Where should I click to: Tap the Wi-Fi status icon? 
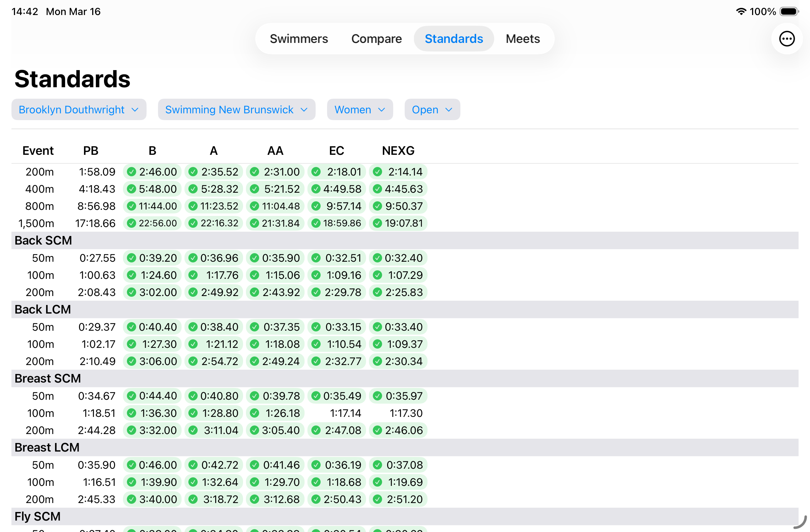click(741, 11)
